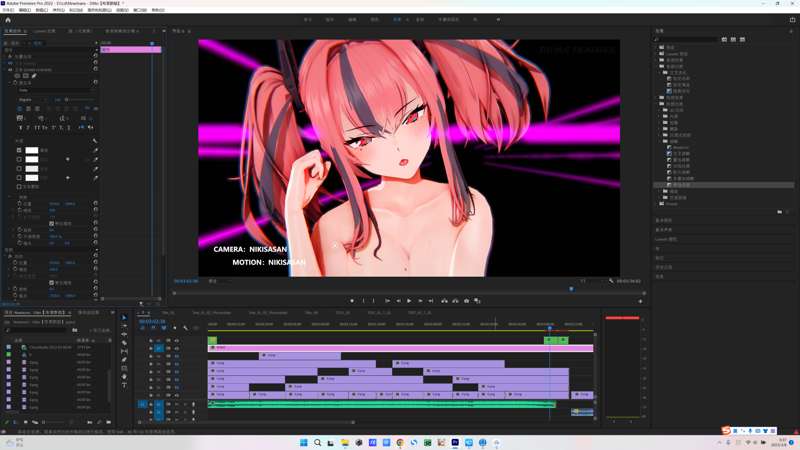Select the Selection tool in the tools panel
800x450 pixels.
[124, 317]
